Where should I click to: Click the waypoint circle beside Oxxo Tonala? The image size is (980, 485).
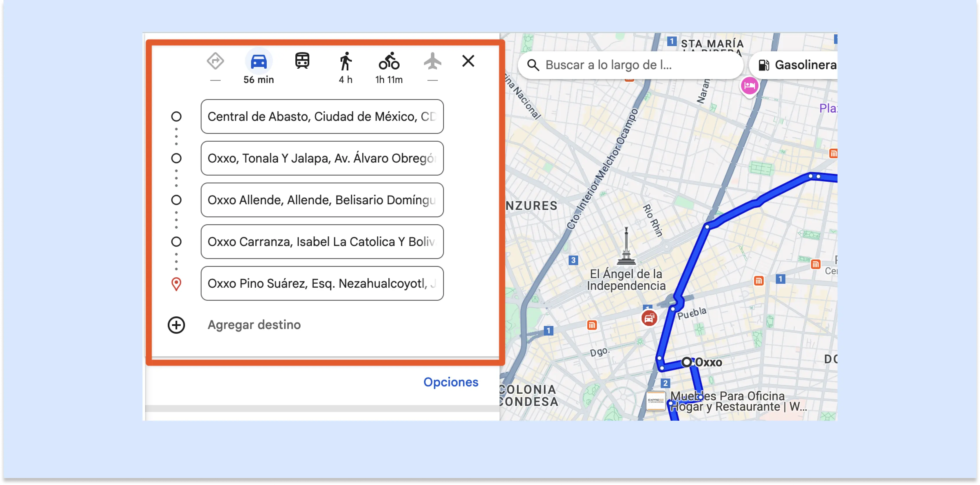pos(176,158)
